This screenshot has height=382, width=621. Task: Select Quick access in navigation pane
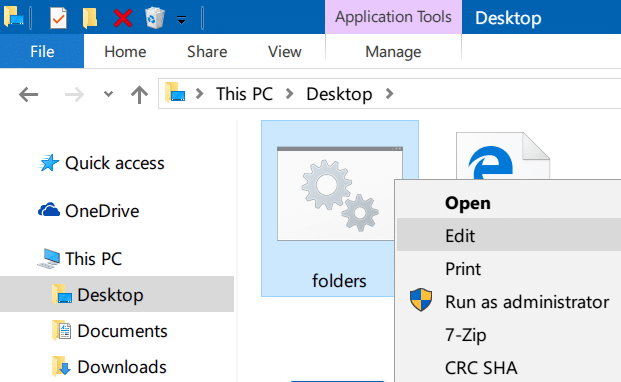point(114,163)
